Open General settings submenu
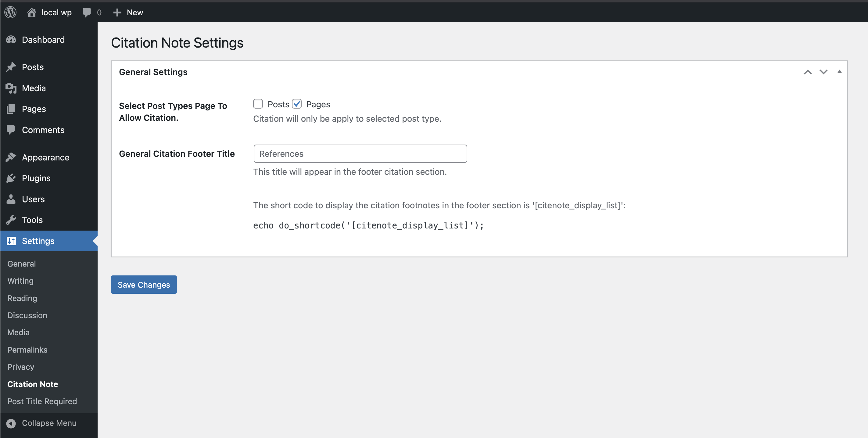The height and width of the screenshot is (438, 868). click(x=22, y=264)
